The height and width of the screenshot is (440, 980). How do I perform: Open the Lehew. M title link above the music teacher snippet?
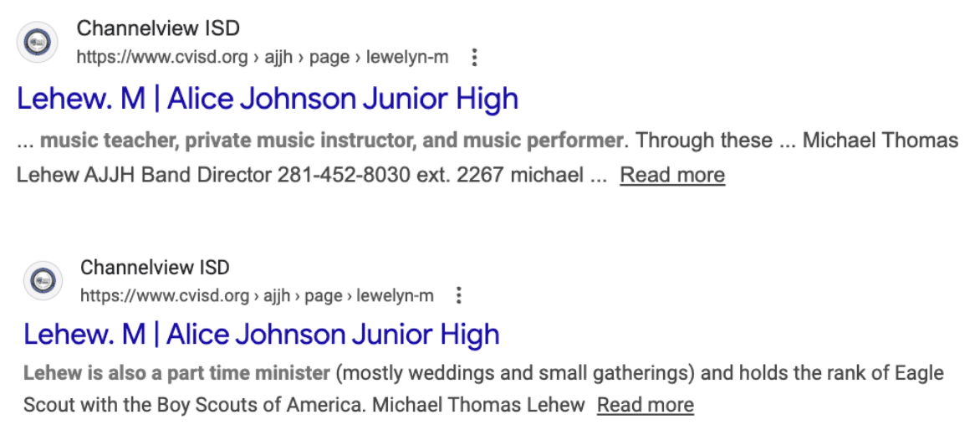[x=268, y=99]
